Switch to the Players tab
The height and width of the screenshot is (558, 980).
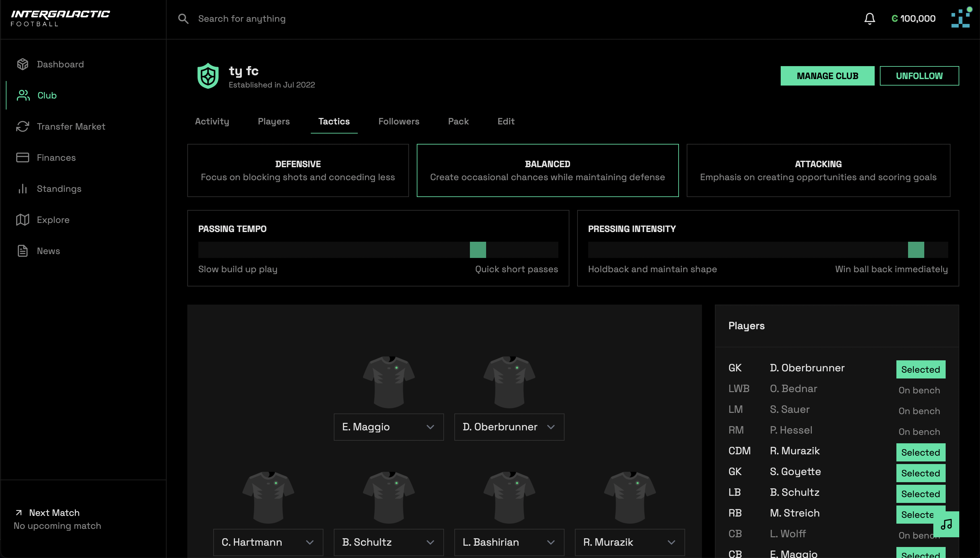pyautogui.click(x=274, y=122)
